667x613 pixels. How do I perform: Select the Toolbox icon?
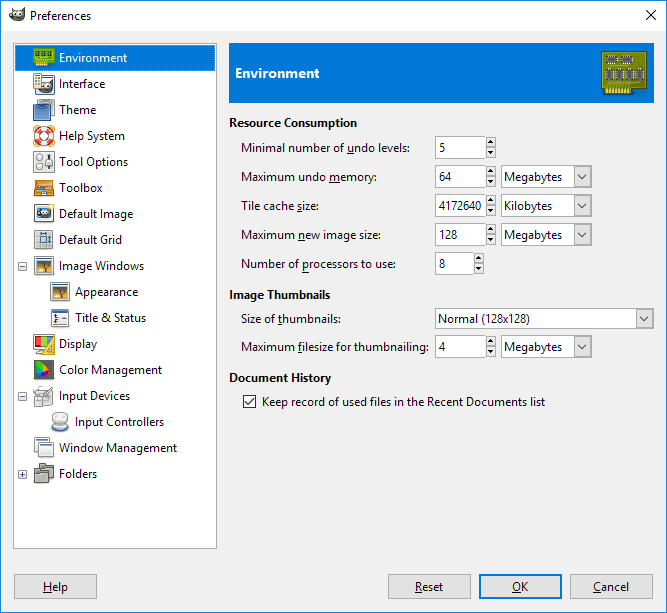click(x=44, y=188)
